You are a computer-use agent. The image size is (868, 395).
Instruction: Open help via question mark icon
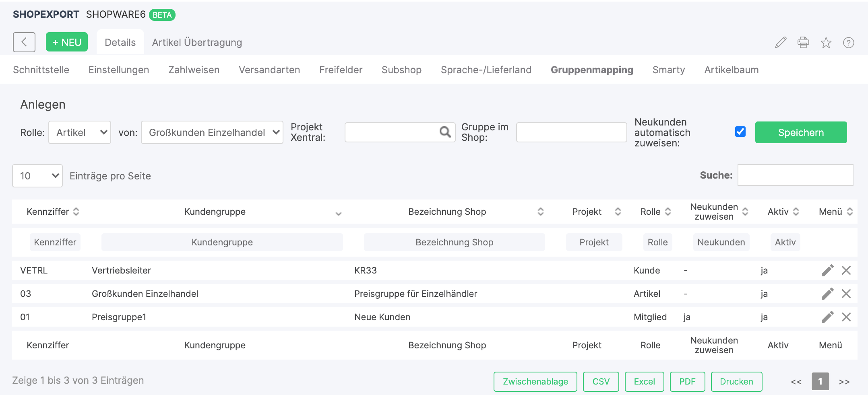click(848, 43)
